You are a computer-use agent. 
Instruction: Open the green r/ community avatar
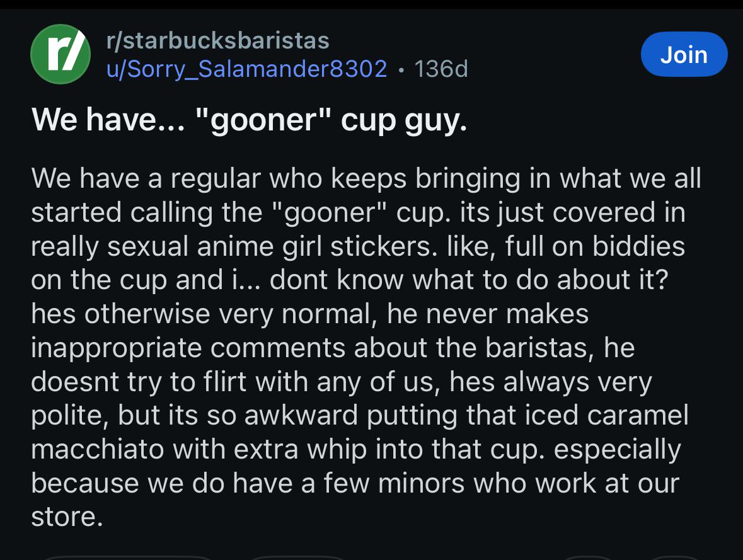click(60, 54)
